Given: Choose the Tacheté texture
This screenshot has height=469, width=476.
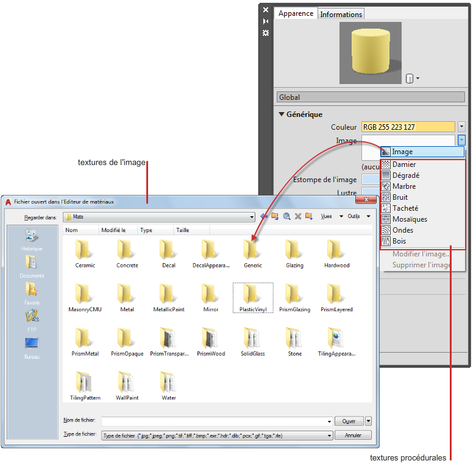Looking at the screenshot, I should click(x=422, y=208).
